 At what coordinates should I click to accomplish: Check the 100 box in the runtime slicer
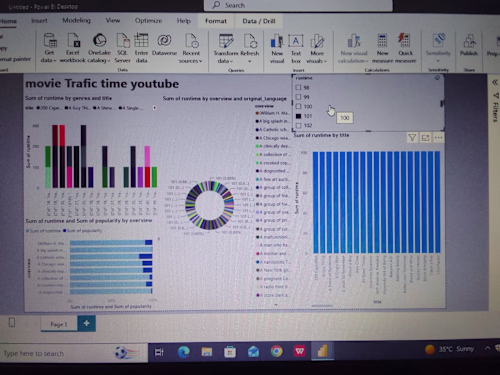(298, 106)
